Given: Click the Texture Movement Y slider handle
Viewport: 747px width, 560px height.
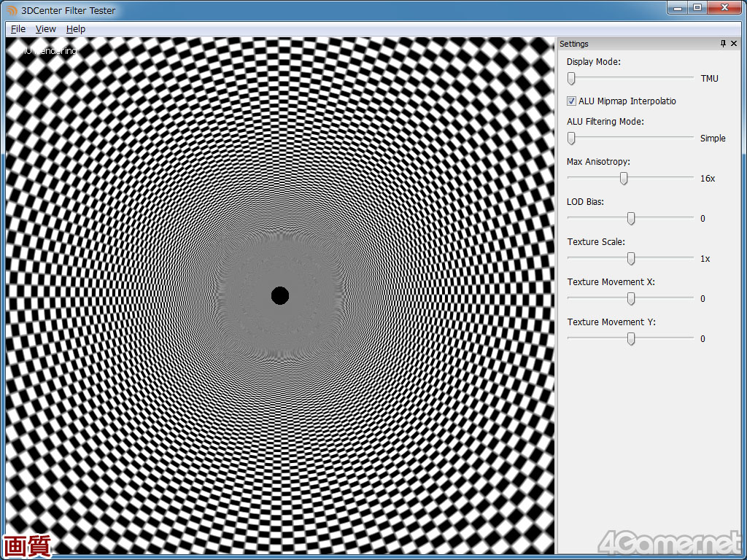Looking at the screenshot, I should point(631,338).
